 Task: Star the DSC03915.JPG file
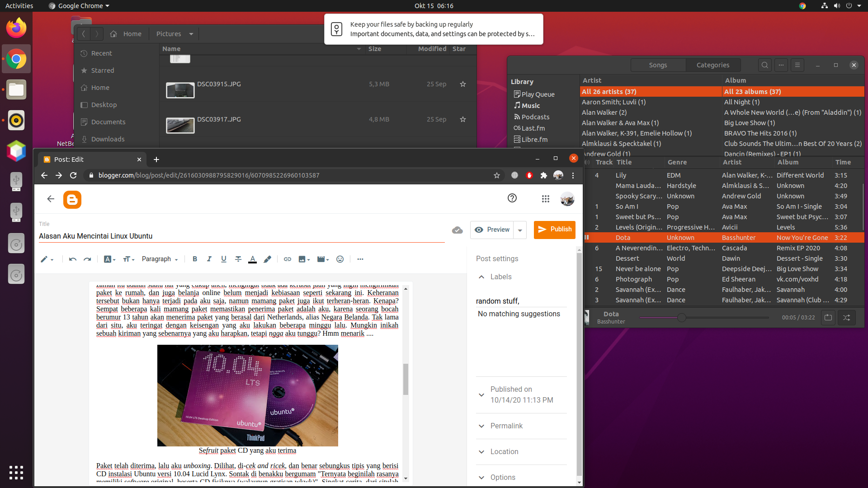pyautogui.click(x=462, y=84)
